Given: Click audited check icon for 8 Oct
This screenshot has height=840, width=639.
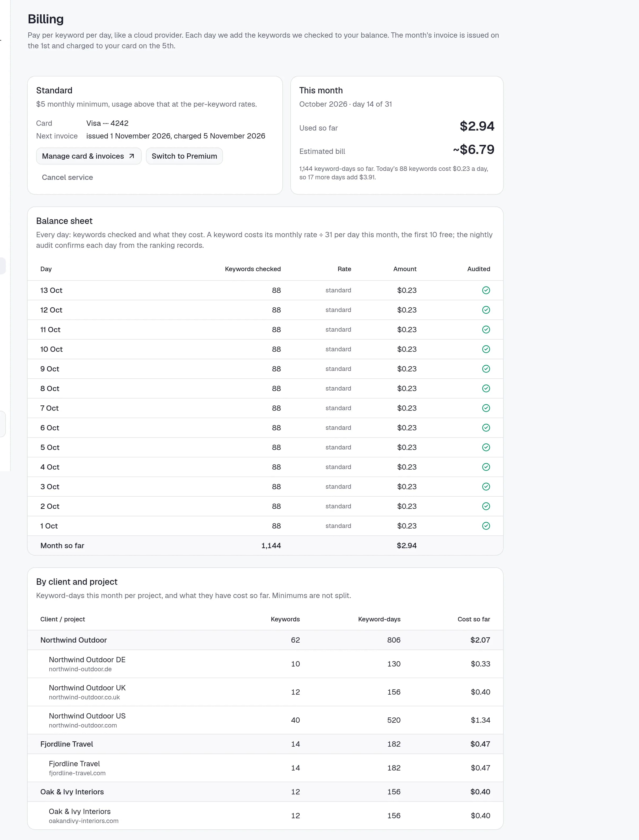Looking at the screenshot, I should pos(486,388).
